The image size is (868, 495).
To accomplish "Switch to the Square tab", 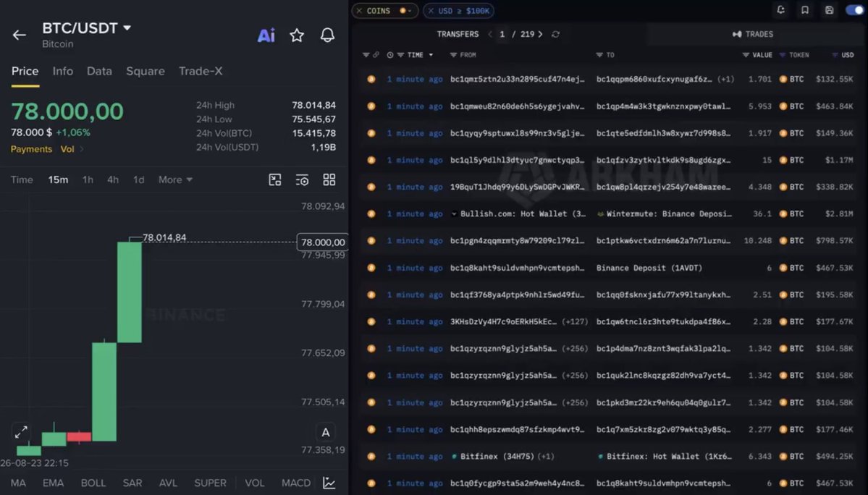I will (x=145, y=72).
